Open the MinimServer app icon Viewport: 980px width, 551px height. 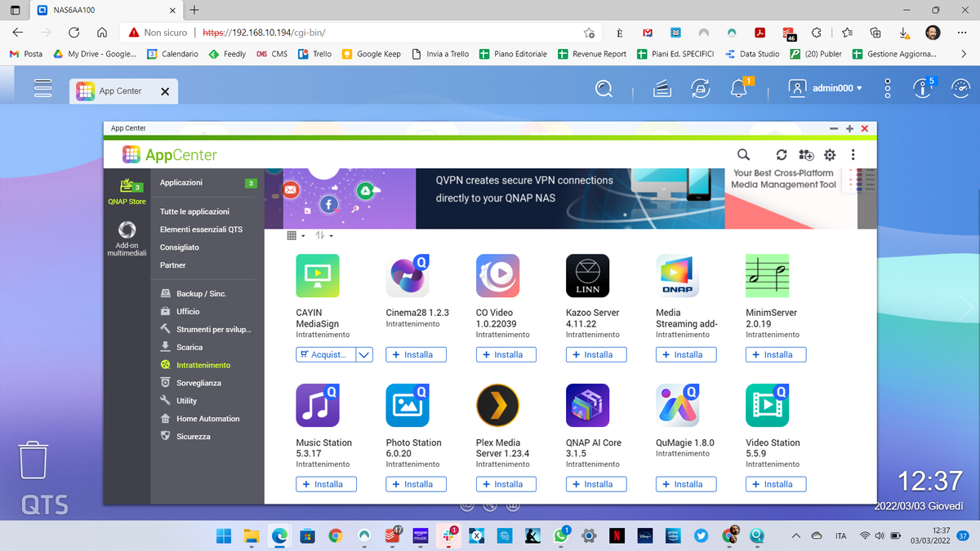point(768,275)
